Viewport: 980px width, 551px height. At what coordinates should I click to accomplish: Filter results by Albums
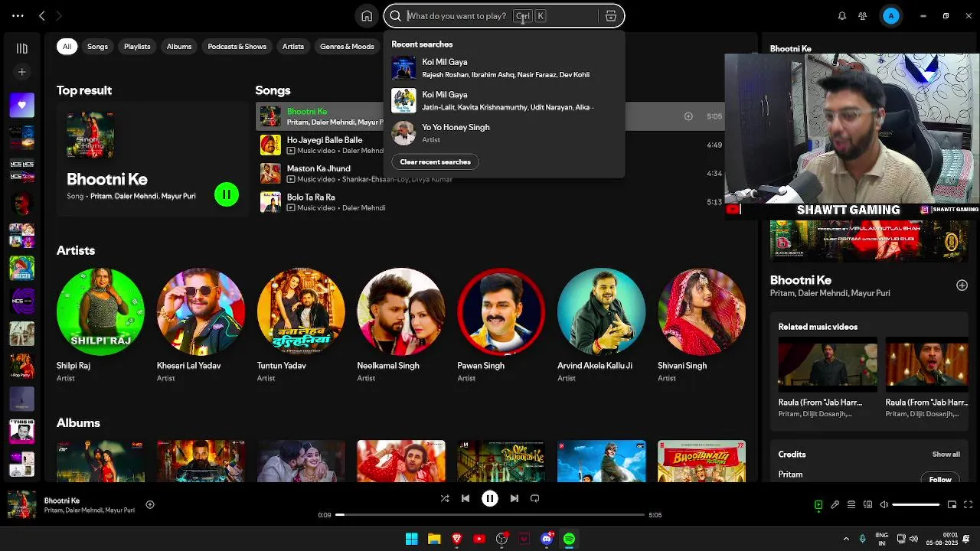179,47
